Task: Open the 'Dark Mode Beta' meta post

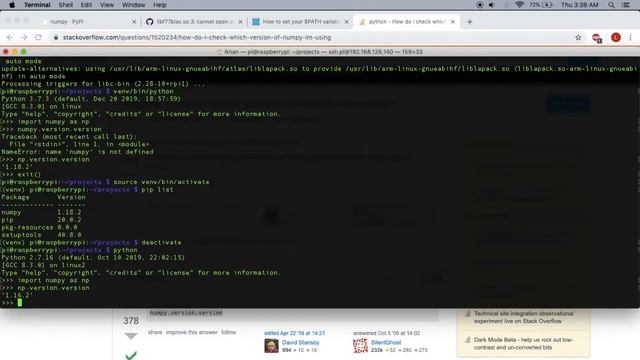Action: click(523, 343)
